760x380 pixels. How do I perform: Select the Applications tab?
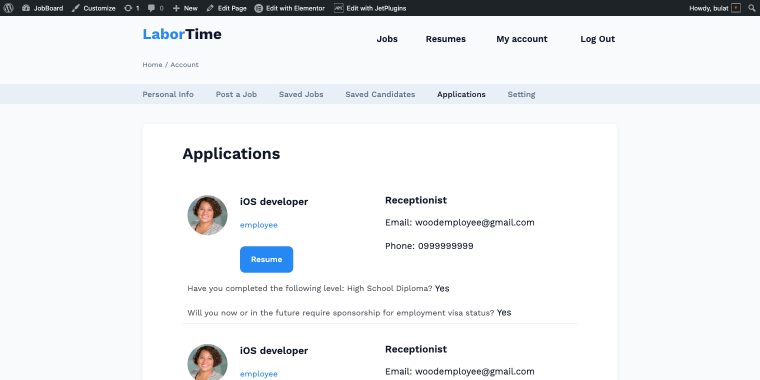coord(461,95)
